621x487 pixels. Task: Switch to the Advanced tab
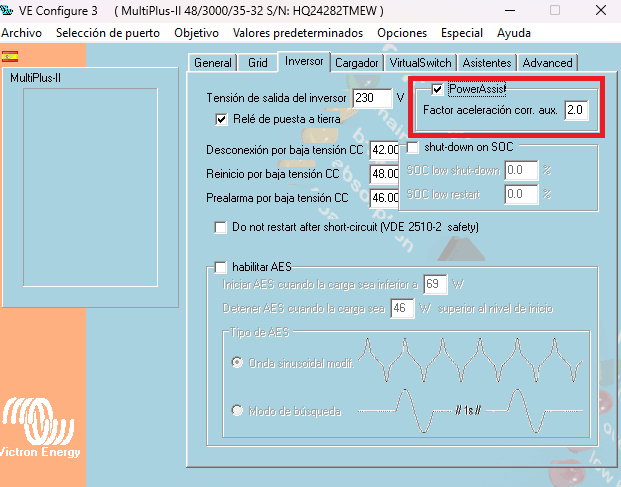547,63
